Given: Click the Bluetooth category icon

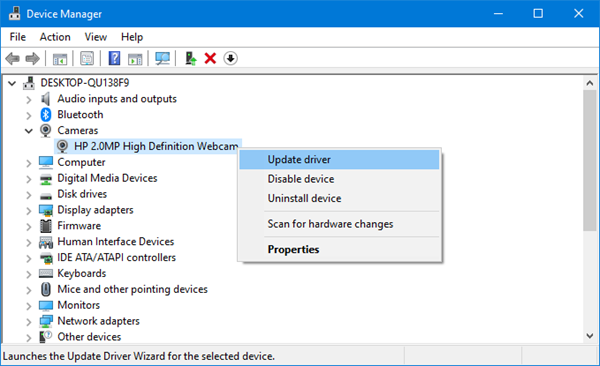Looking at the screenshot, I should (46, 114).
